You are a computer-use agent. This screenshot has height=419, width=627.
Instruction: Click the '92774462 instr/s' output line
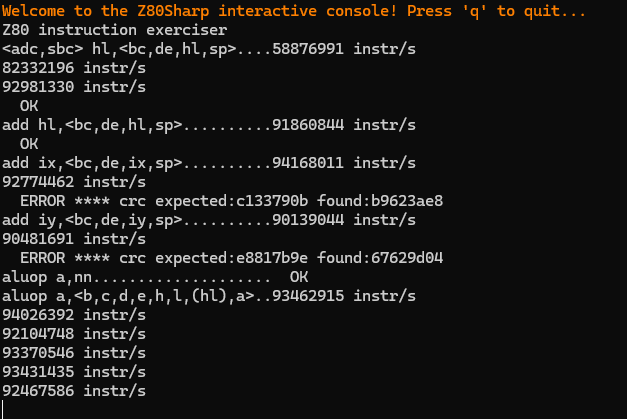(x=74, y=182)
